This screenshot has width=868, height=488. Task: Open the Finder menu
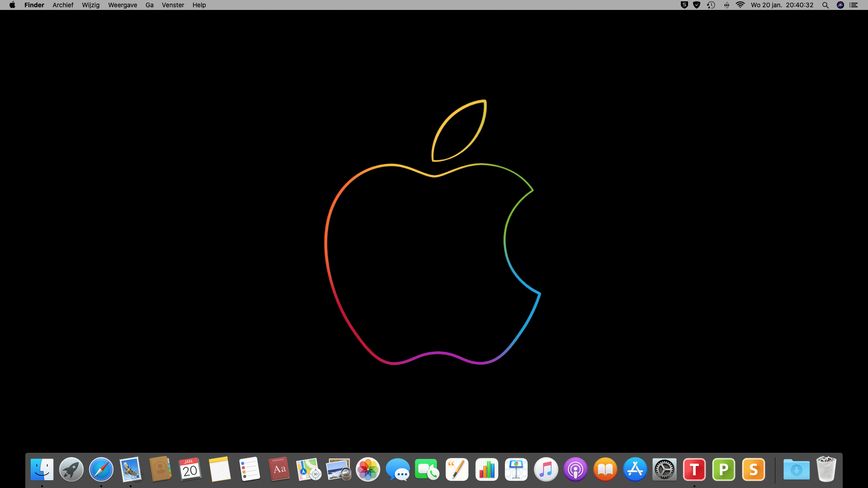(x=34, y=5)
